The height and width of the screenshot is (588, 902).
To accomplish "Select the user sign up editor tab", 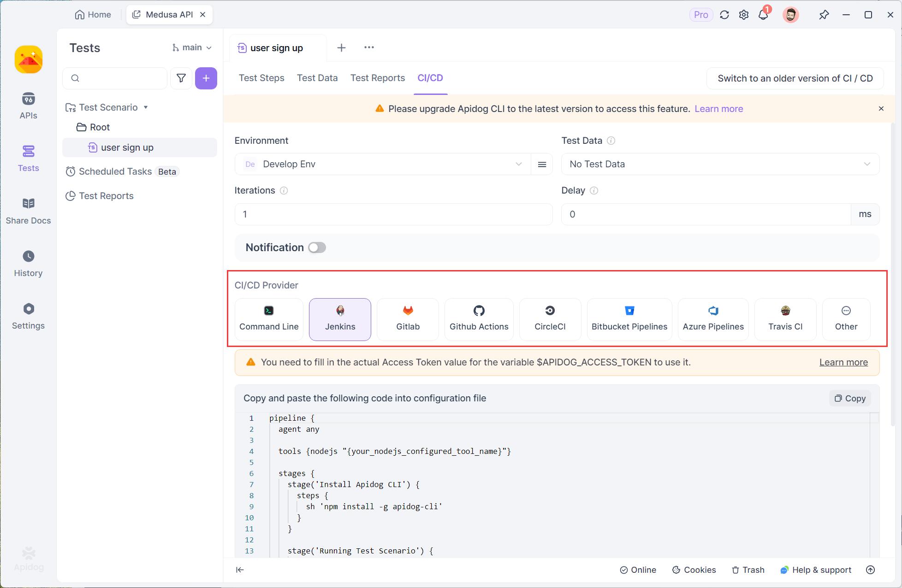I will tap(277, 48).
